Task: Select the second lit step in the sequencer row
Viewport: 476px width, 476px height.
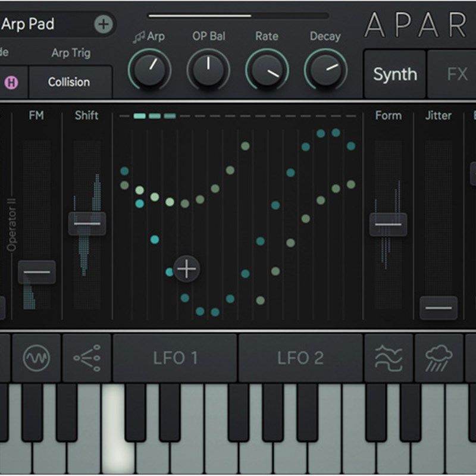Action: [x=155, y=116]
